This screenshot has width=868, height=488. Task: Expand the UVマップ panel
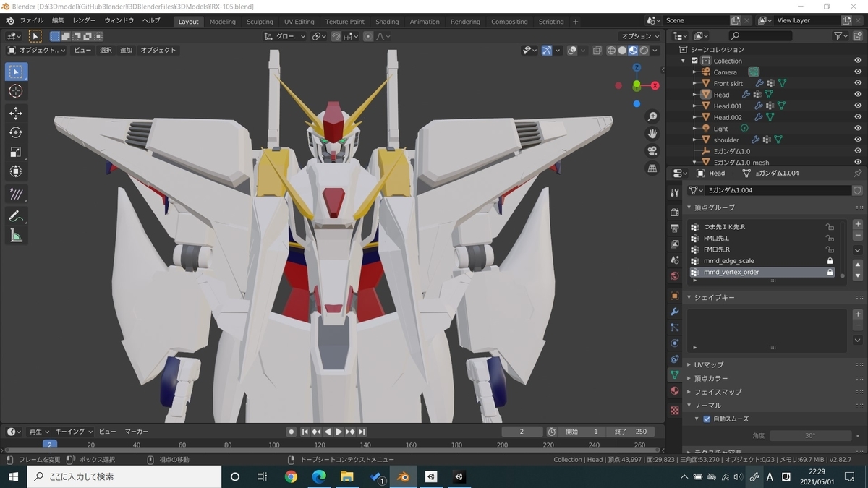[x=709, y=364]
